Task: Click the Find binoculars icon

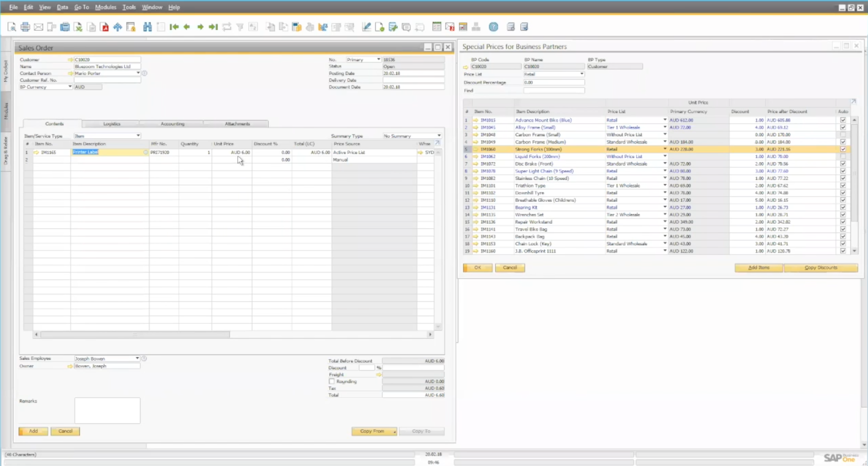Action: click(147, 27)
